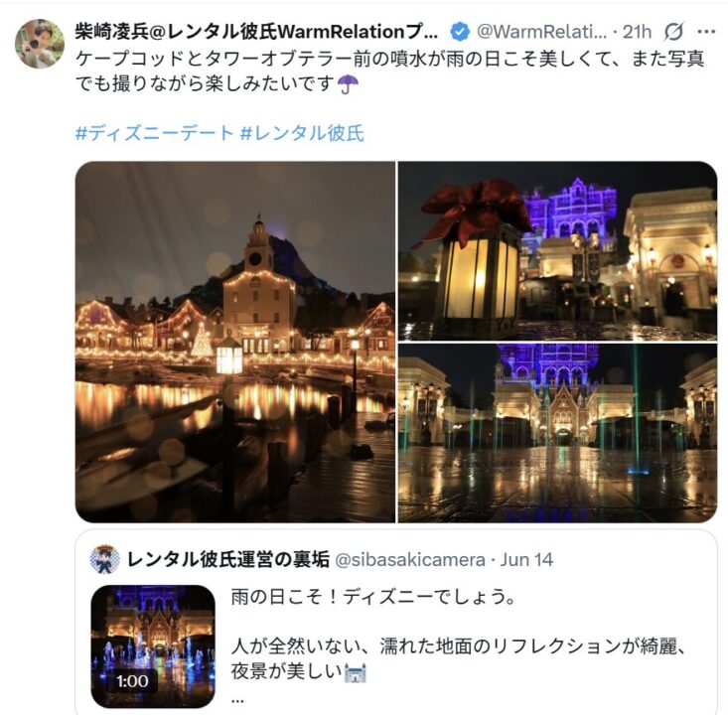Click the Jun 14 quoted post date
The width and height of the screenshot is (728, 715).
pyautogui.click(x=526, y=560)
